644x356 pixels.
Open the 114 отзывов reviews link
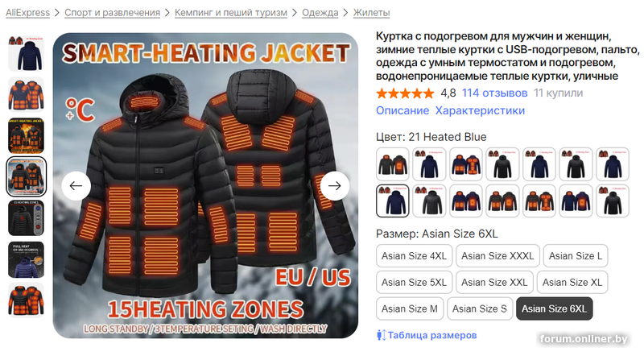pos(494,93)
